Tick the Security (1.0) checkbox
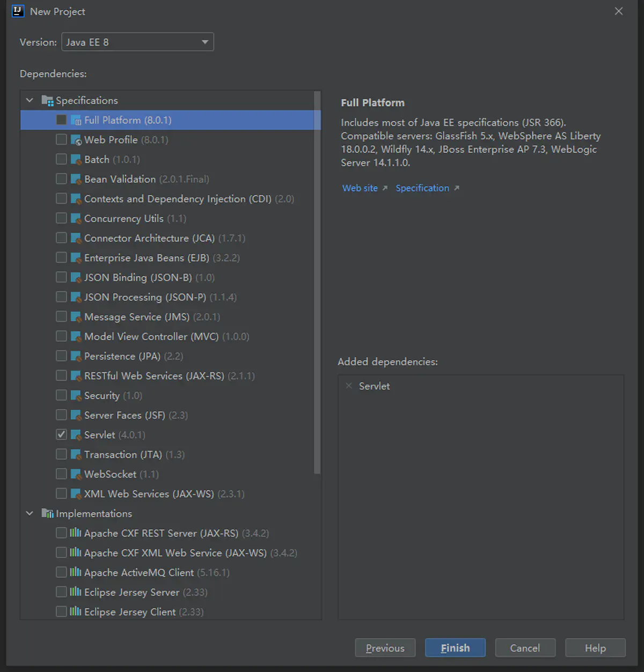644x672 pixels. [x=61, y=395]
